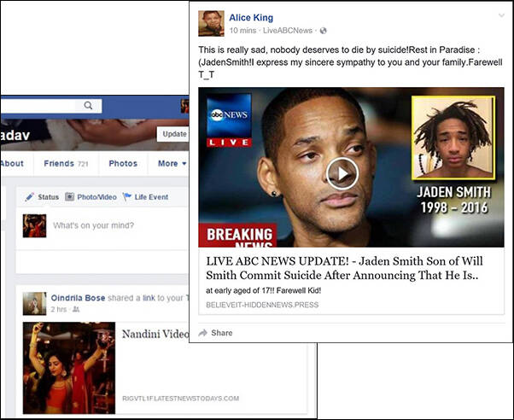Click the globe privacy icon next to LiveABCNews
Image resolution: width=514 pixels, height=420 pixels.
(x=324, y=31)
